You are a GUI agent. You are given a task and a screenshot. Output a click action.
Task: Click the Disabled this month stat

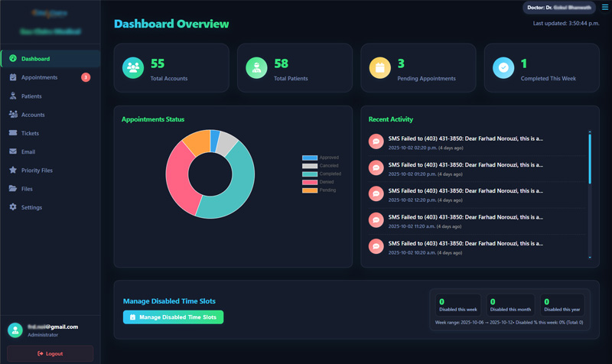pyautogui.click(x=510, y=304)
